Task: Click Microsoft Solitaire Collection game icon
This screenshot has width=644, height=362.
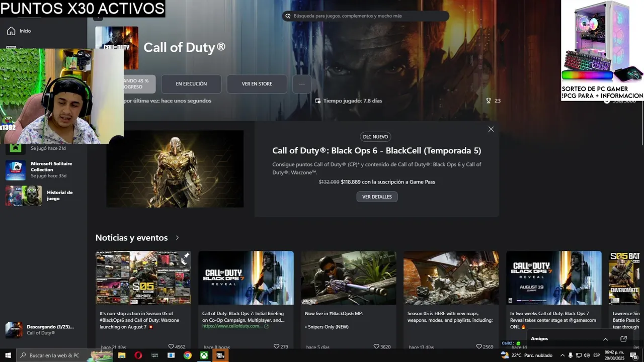Action: point(16,170)
